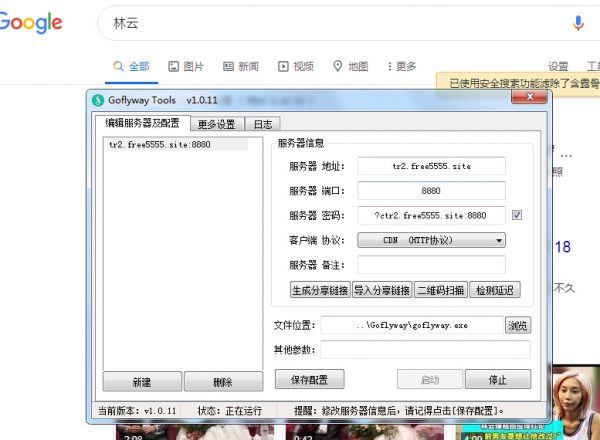Close the Goflyway Tools window
The width and height of the screenshot is (600, 440).
529,97
